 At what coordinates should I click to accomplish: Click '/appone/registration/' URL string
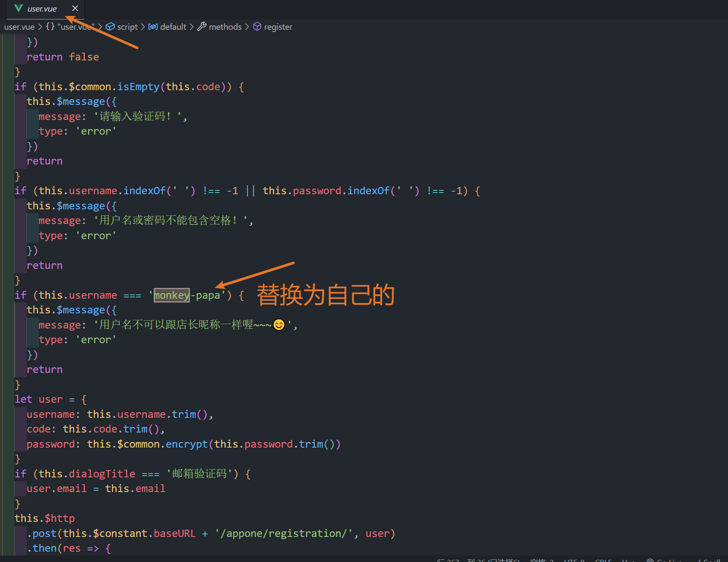pos(284,534)
